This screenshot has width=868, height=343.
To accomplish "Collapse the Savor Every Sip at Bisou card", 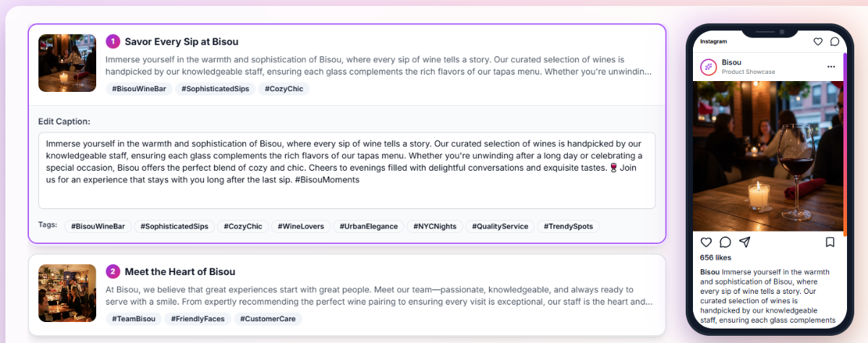I will [x=181, y=42].
